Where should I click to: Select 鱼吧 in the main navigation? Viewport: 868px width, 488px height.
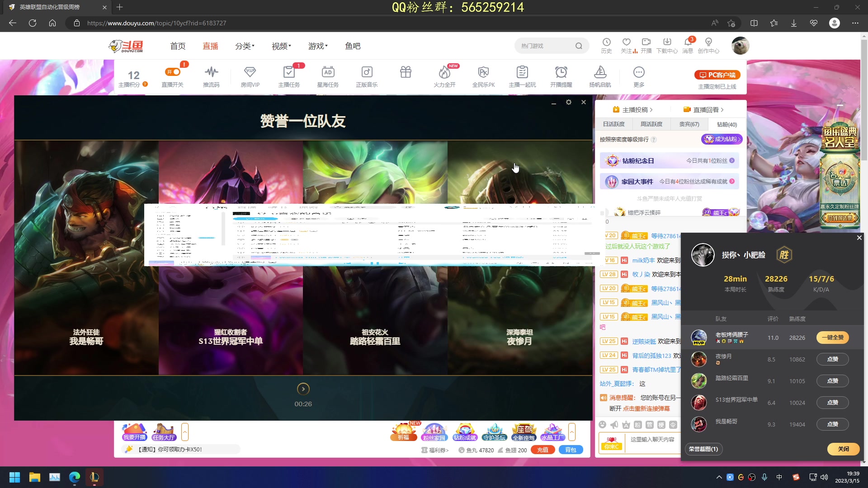pyautogui.click(x=353, y=46)
